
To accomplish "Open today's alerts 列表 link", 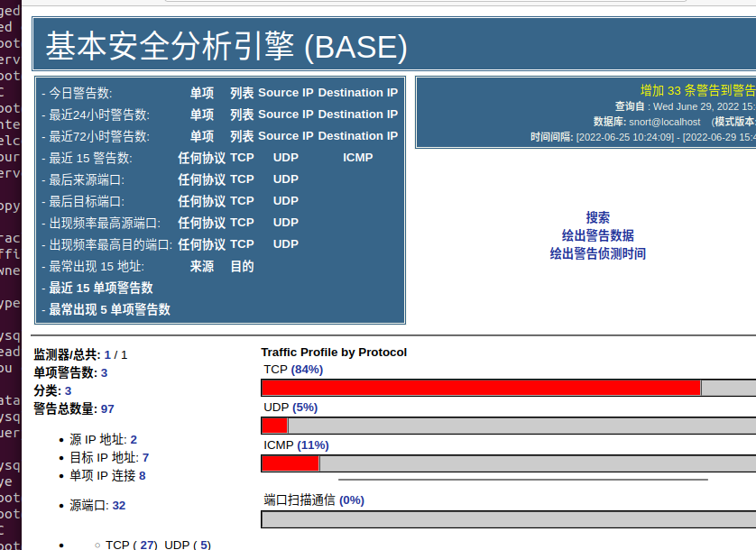I will [x=242, y=93].
